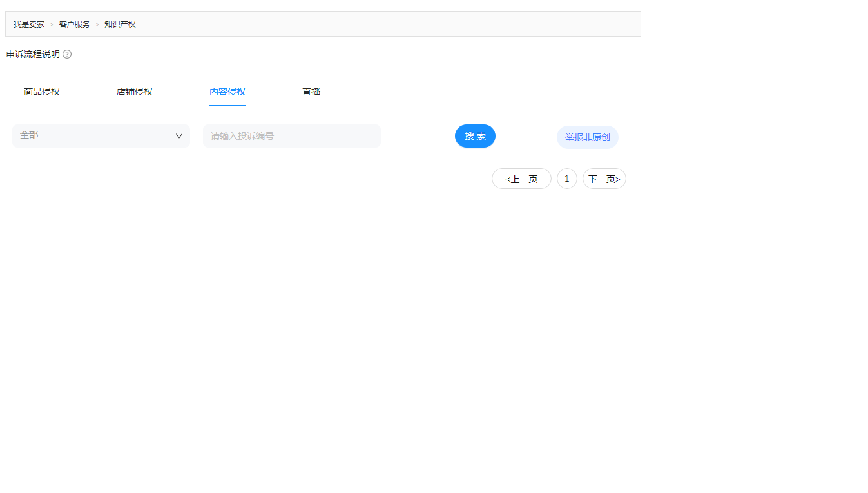Viewport: 868px width, 493px height.
Task: Click the 举报非原创 button
Action: 588,137
